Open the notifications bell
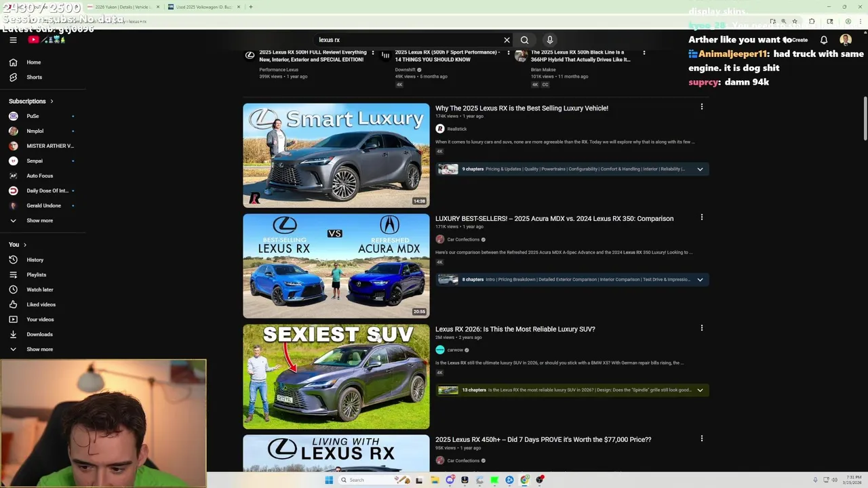This screenshot has width=868, height=488. [824, 40]
